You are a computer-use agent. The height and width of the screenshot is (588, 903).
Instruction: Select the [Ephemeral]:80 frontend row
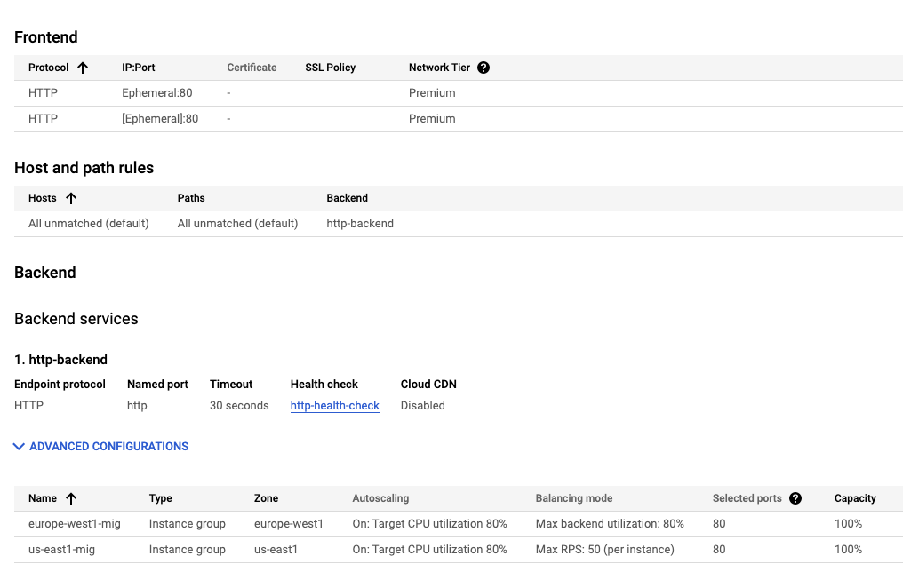click(160, 119)
